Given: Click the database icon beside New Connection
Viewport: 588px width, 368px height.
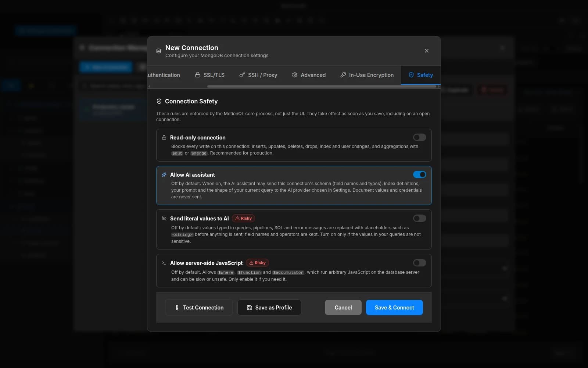Looking at the screenshot, I should coord(158,51).
